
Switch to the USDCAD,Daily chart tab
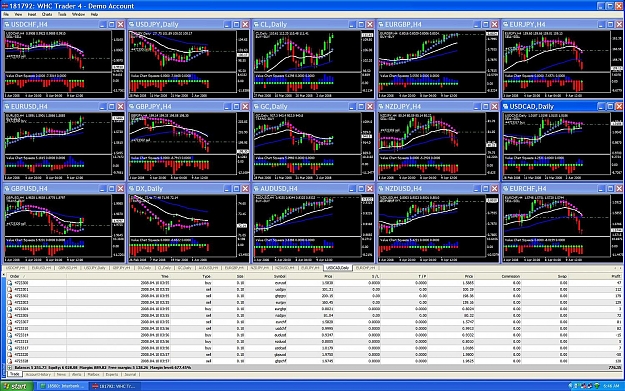point(337,268)
